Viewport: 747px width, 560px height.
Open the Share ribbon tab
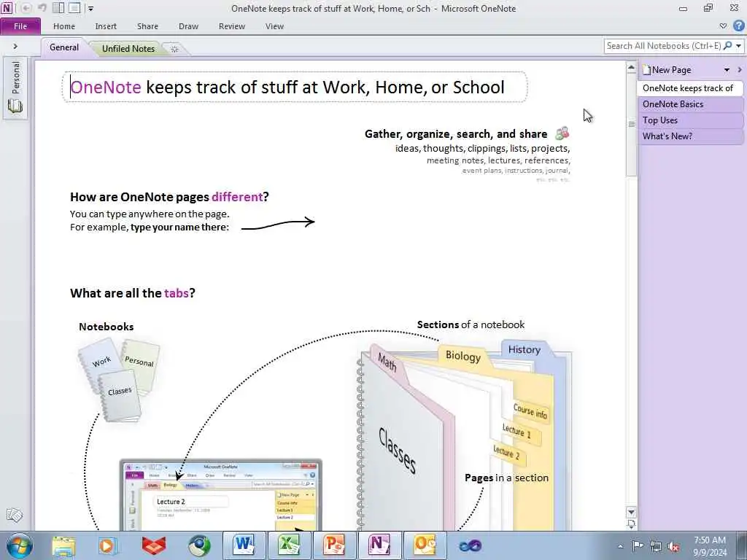pos(147,26)
